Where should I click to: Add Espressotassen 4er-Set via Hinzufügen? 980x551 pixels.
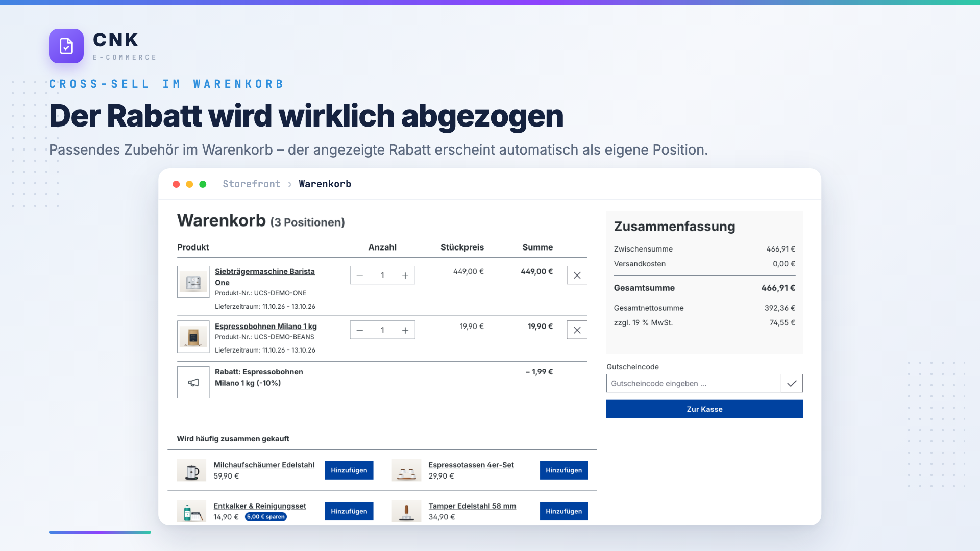(564, 470)
